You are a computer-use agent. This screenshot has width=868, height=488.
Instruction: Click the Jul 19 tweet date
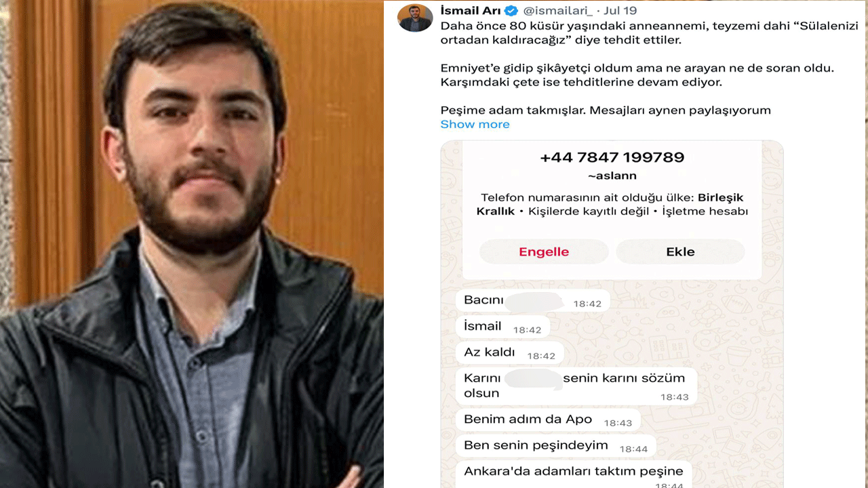click(x=620, y=11)
